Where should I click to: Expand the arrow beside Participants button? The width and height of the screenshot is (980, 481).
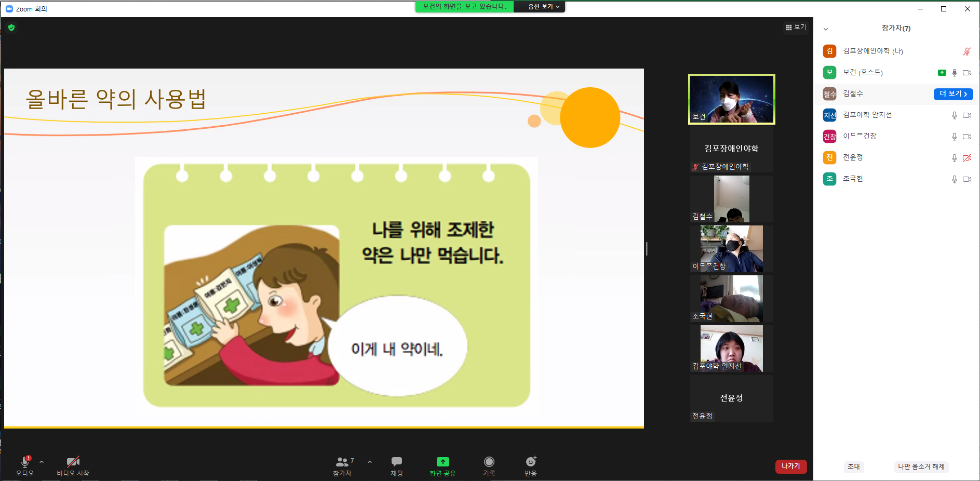tap(370, 462)
